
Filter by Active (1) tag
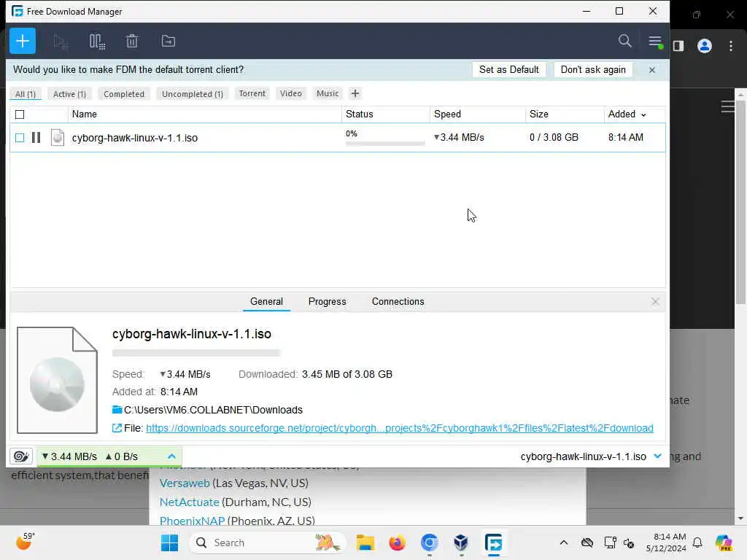(x=69, y=94)
